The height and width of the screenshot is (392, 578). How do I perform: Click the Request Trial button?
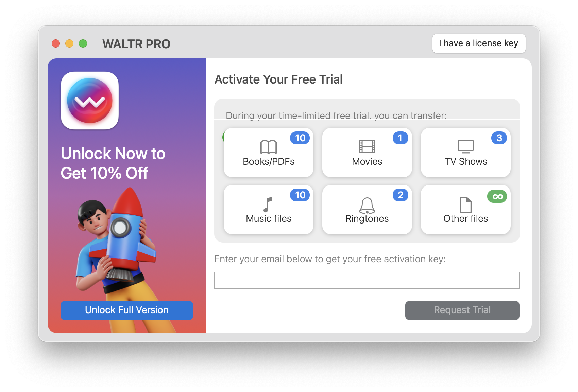tap(462, 310)
